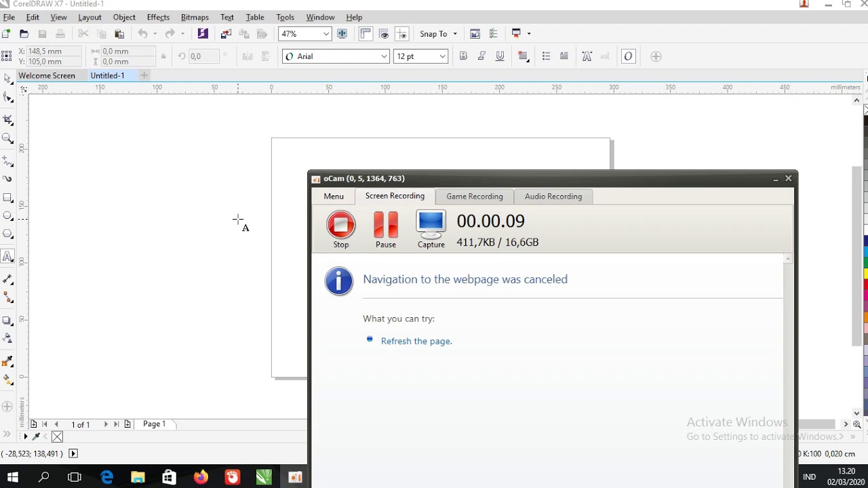Select the Pick tool in the toolbox

[7, 79]
